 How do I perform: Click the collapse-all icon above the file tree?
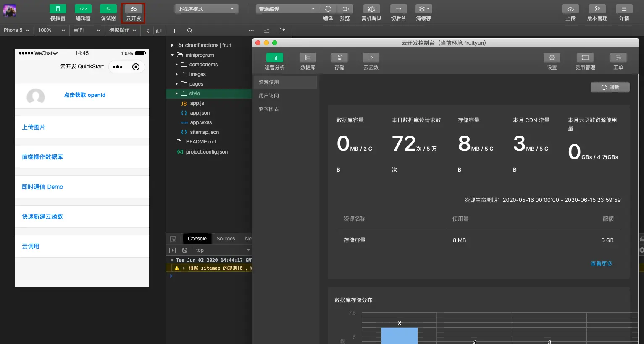point(267,31)
